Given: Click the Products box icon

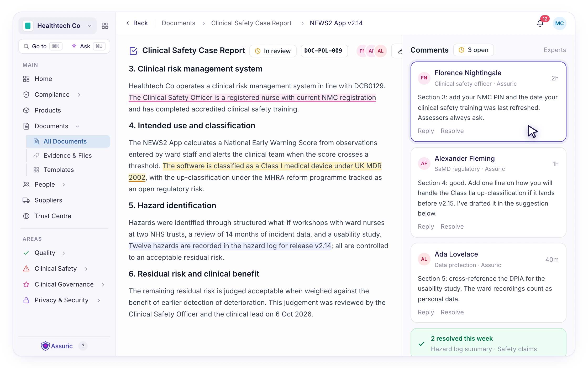Looking at the screenshot, I should [26, 110].
